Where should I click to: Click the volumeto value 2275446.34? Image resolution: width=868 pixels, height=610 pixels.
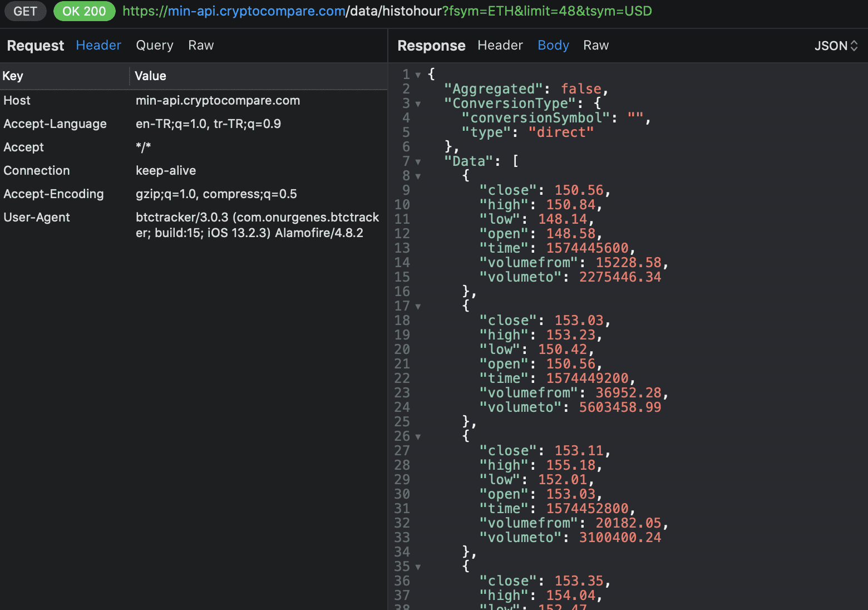(620, 277)
